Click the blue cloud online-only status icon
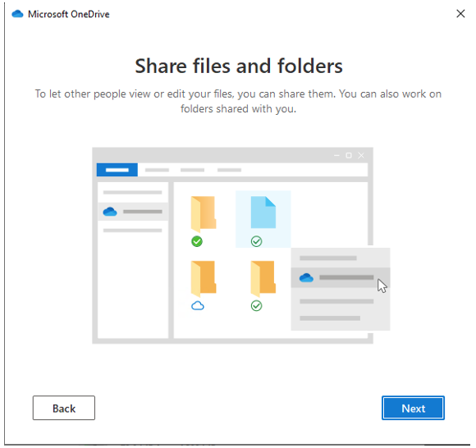Screen dimensions: 476x448 198,305
